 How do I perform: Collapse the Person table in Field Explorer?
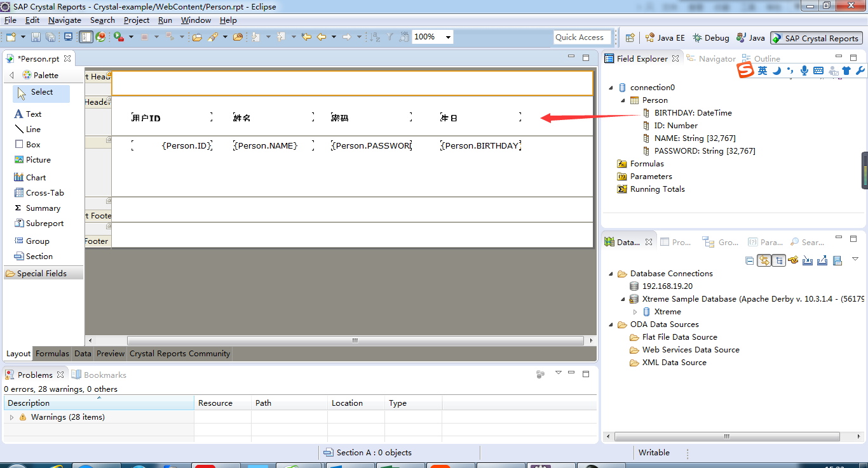click(x=622, y=100)
